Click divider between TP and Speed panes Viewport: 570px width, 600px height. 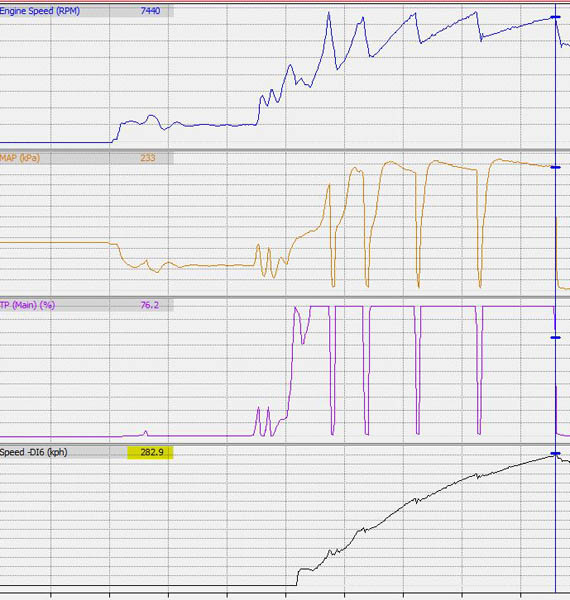[x=285, y=444]
